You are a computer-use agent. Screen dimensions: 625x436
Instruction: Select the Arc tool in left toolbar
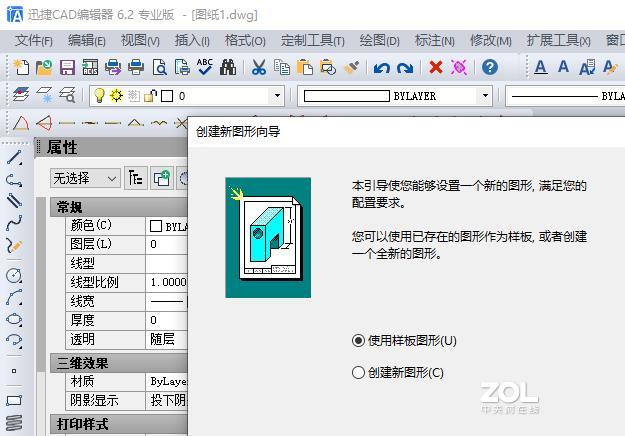(14, 298)
